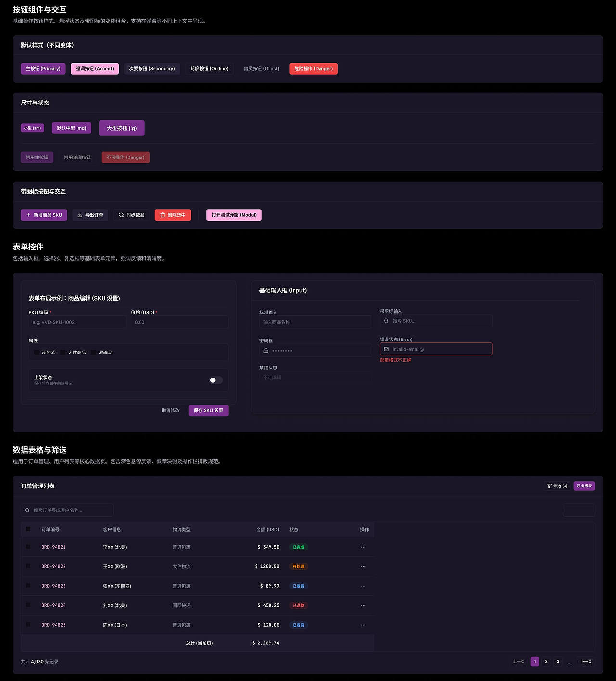This screenshot has width=616, height=681.
Task: Select the checkbox for order ORD-94823
Action: pos(28,586)
